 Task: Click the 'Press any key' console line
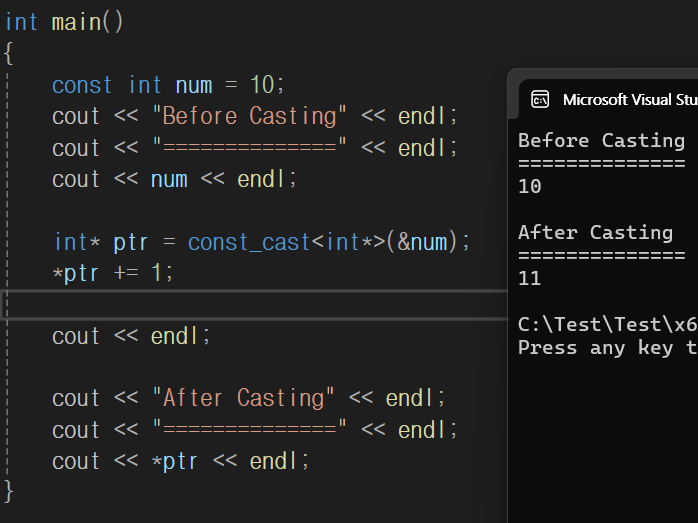click(x=608, y=348)
